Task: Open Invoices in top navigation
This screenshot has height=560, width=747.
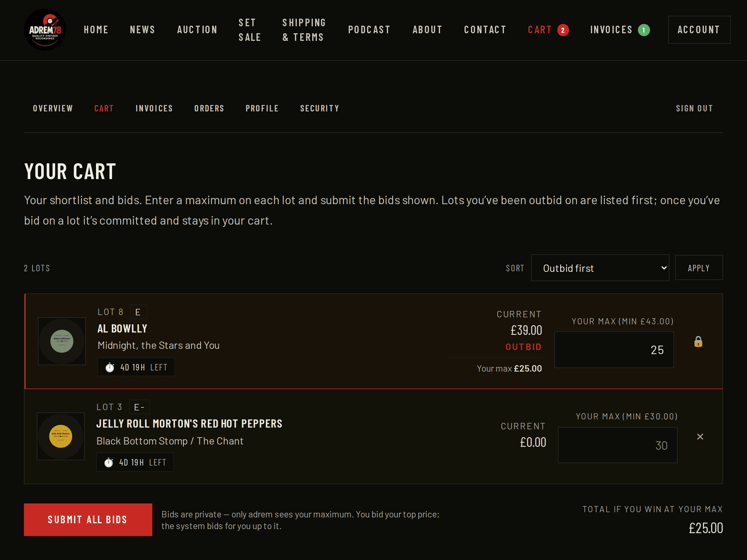Action: click(611, 30)
